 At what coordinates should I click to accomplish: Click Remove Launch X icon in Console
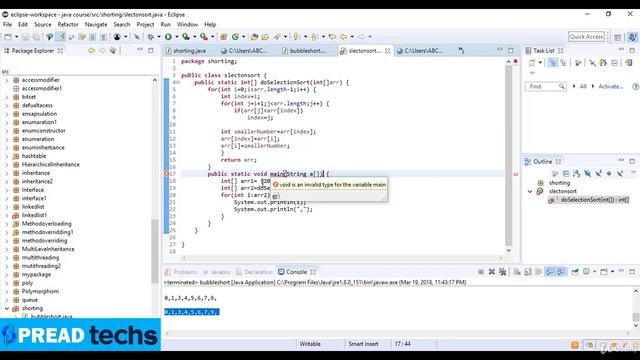click(492, 272)
